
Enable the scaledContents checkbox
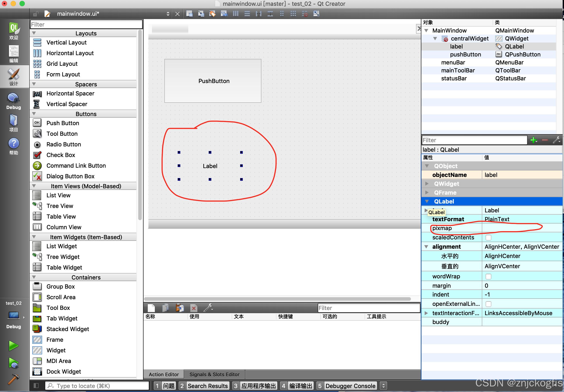pos(488,237)
